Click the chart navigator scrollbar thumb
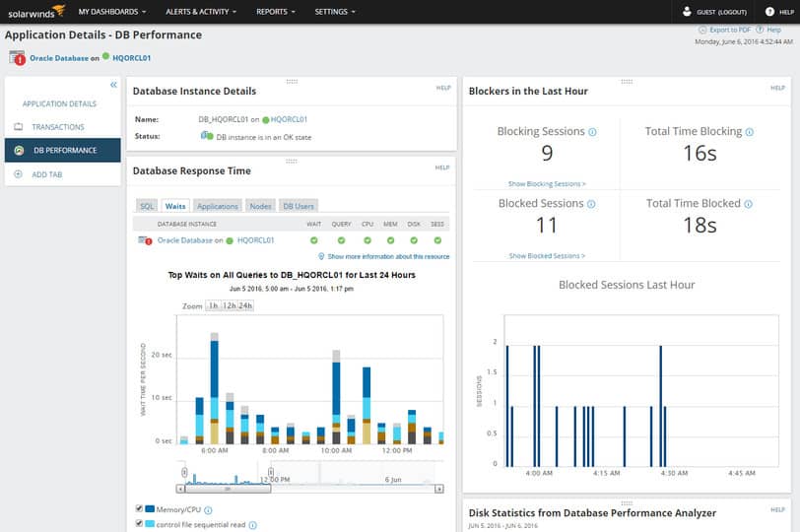The height and width of the screenshot is (532, 800). click(228, 489)
